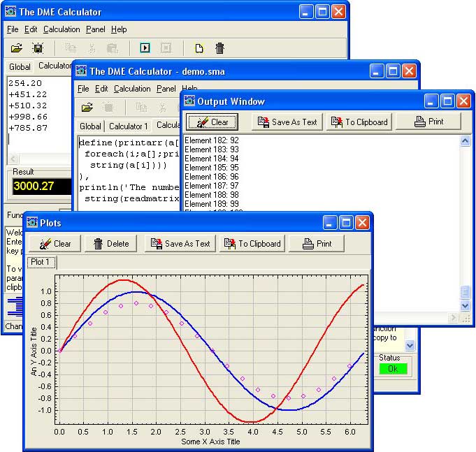Open Edit menu in demo.sma window

(101, 89)
